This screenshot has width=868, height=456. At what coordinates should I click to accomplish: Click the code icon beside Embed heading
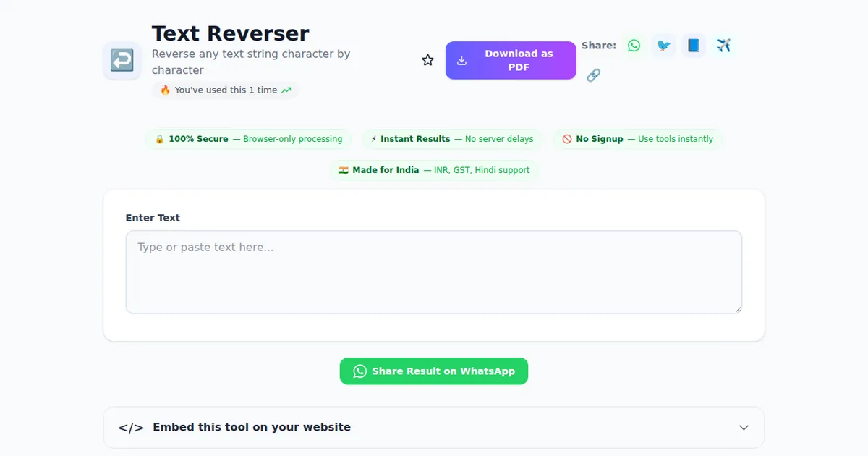click(131, 427)
